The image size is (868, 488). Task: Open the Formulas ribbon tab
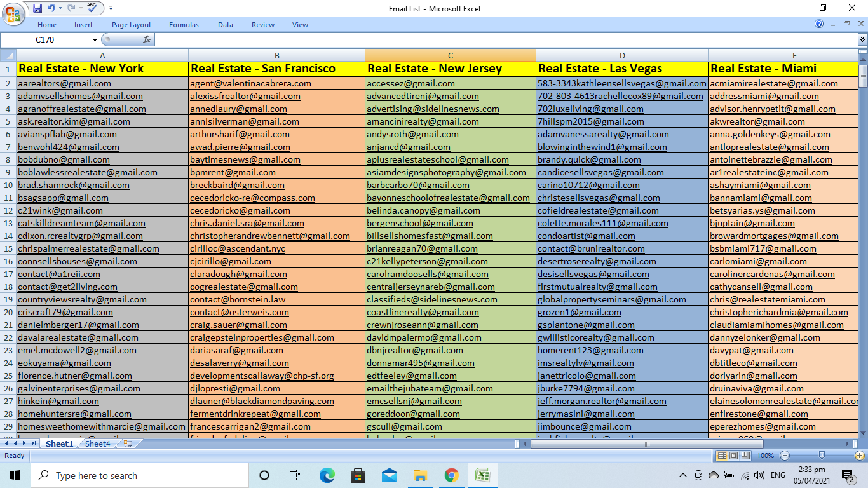184,25
